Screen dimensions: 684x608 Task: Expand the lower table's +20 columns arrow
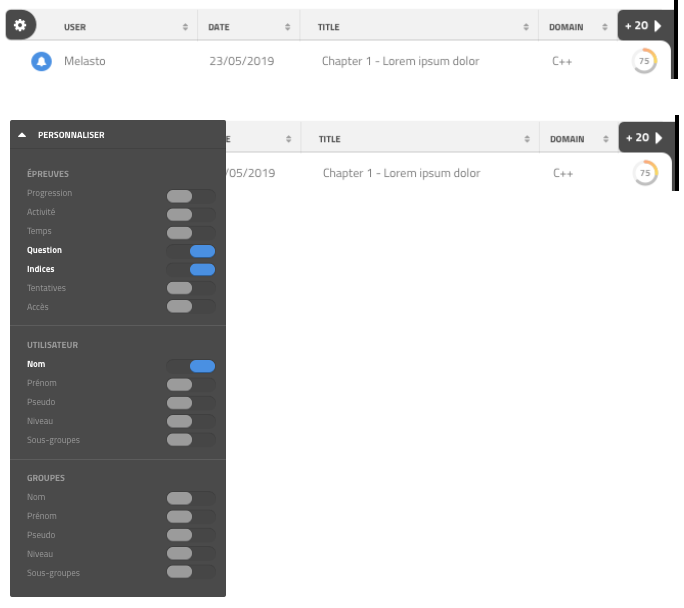pos(659,138)
